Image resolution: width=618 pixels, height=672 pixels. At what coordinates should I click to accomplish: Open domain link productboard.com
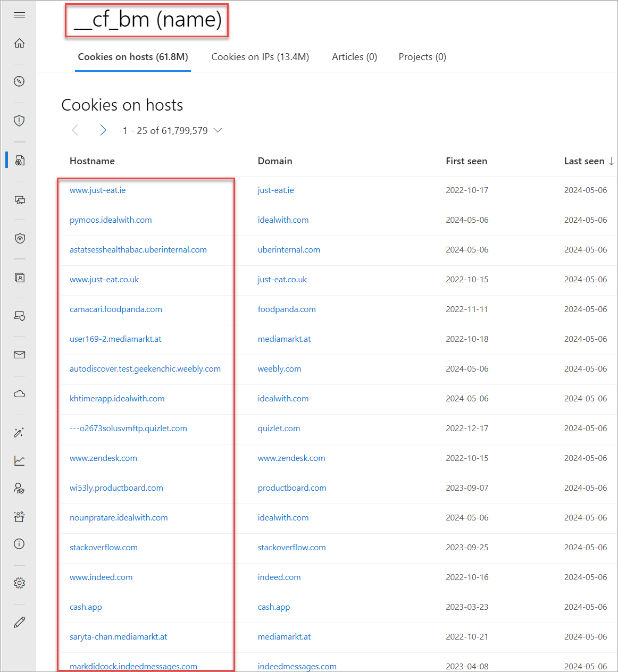click(292, 488)
